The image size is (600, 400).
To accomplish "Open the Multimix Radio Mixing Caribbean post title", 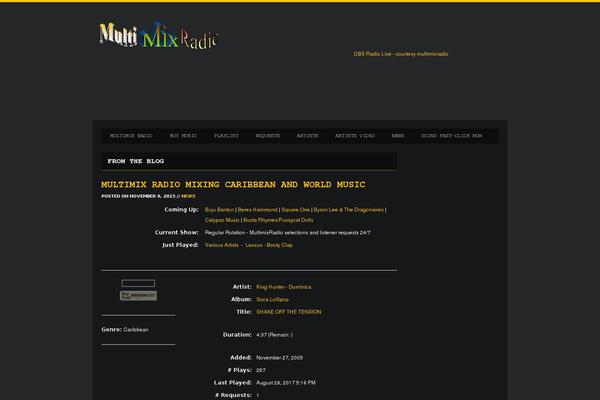I will coord(233,184).
